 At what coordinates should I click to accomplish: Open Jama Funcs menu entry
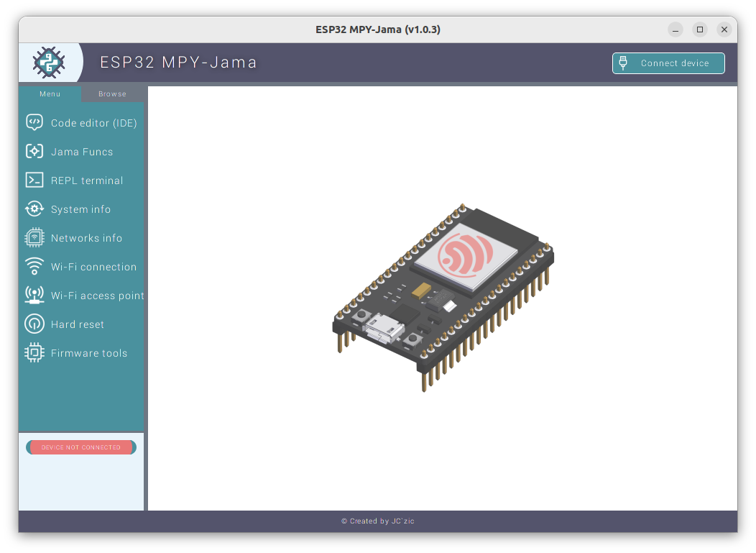click(81, 152)
